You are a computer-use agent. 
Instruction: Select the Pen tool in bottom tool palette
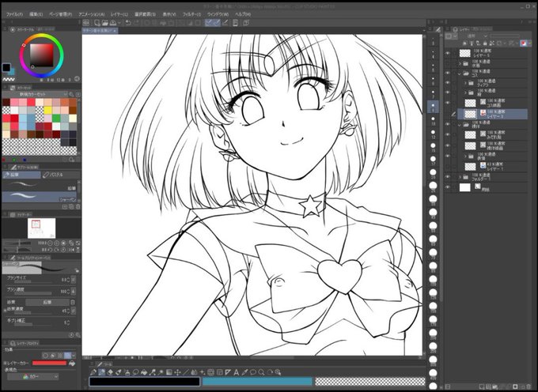[x=93, y=372]
